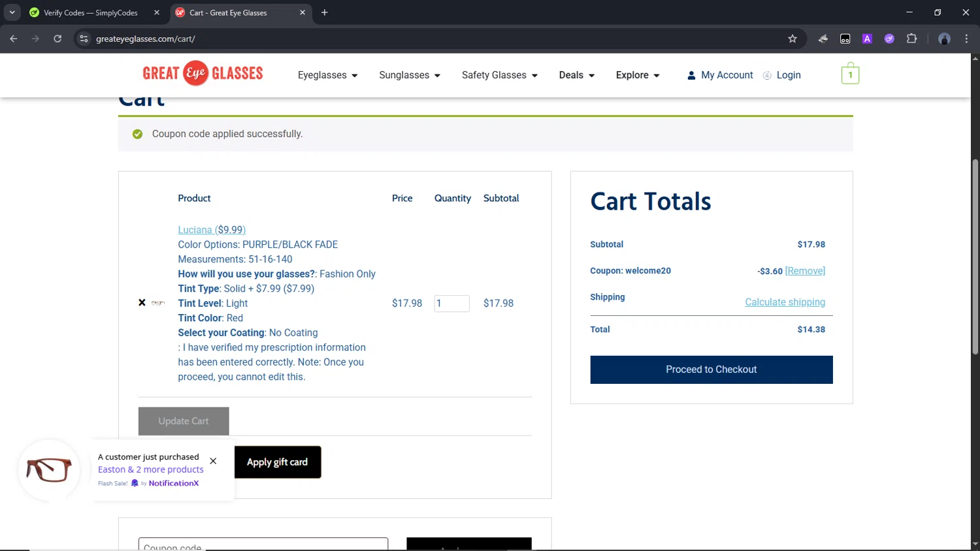Click Apply gift card button

point(277,462)
